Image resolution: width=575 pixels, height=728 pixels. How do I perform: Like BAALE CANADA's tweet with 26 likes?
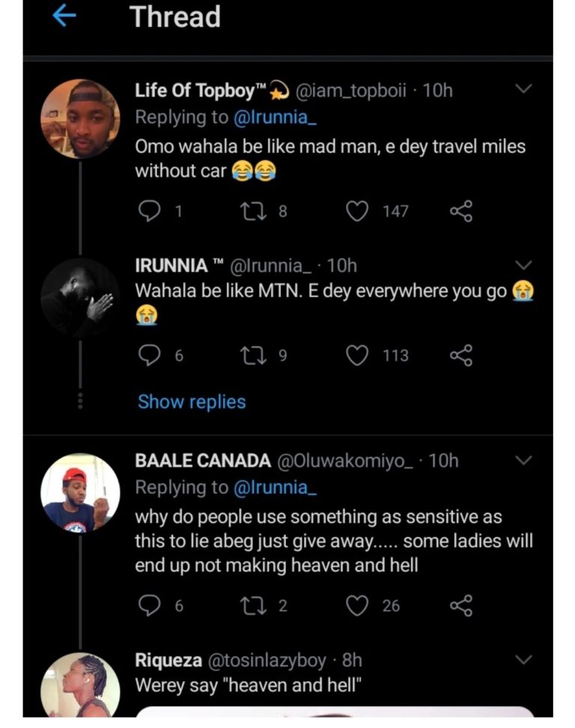pos(359,605)
